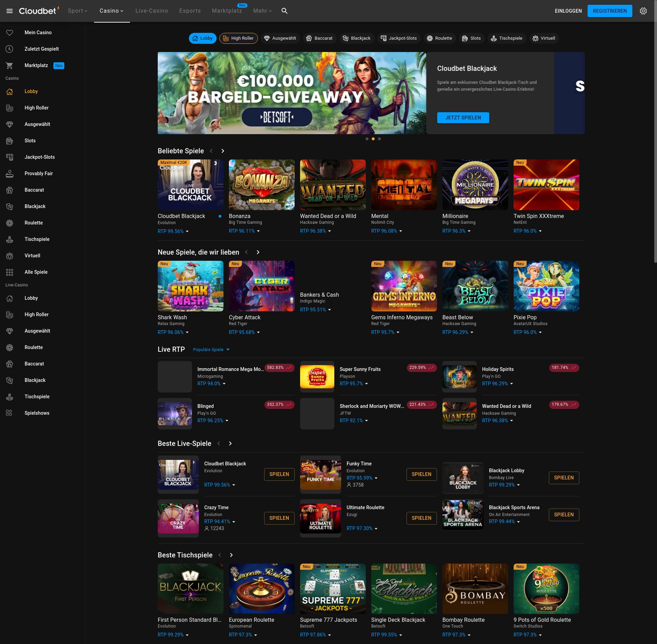Image resolution: width=657 pixels, height=644 pixels.
Task: Select Jackpot-Slots in the Casino sidebar
Action: click(x=39, y=157)
